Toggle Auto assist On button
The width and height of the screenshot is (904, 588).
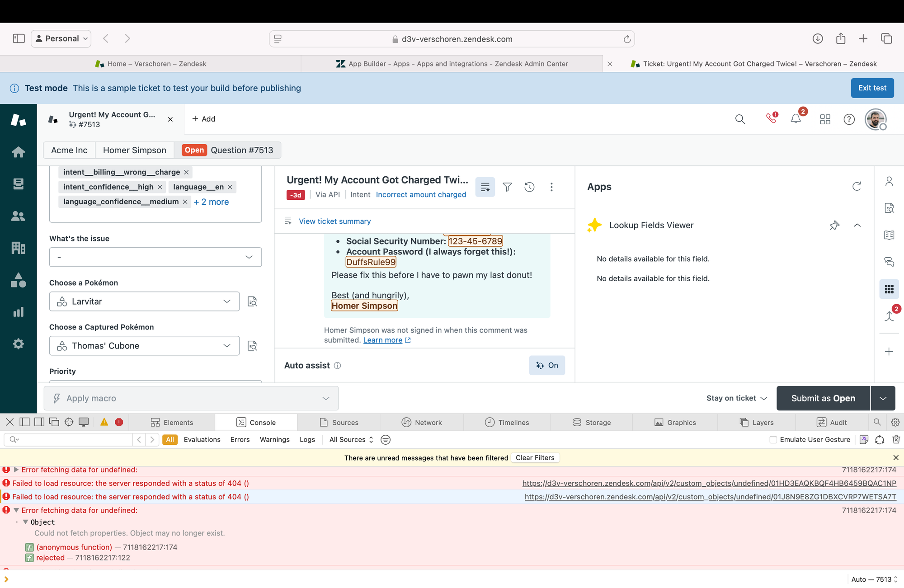click(x=547, y=365)
